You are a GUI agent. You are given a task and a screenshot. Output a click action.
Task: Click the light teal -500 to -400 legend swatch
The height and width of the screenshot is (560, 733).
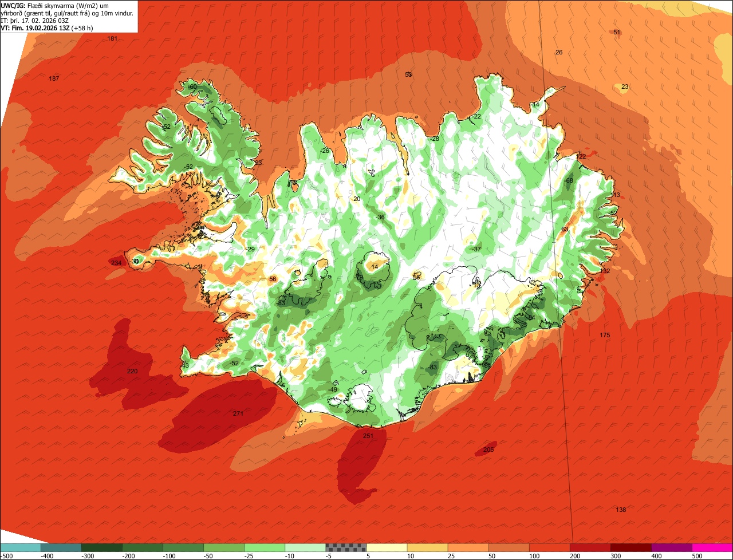tap(21, 547)
